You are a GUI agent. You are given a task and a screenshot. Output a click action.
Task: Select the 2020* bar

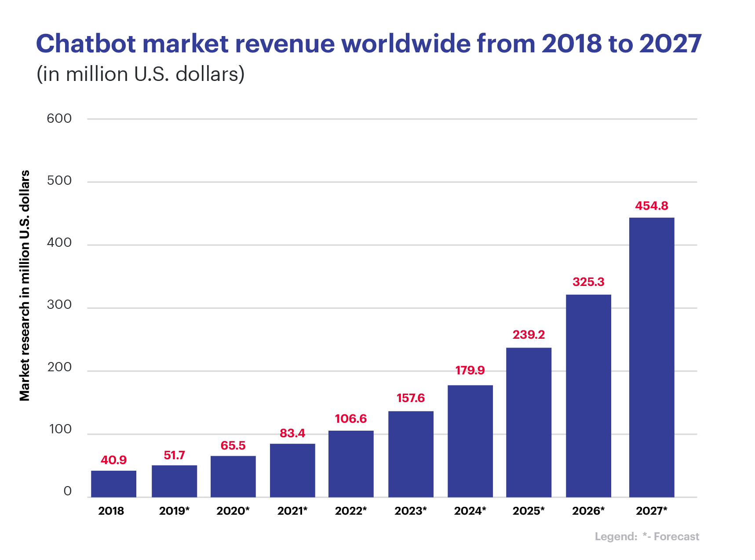[233, 477]
